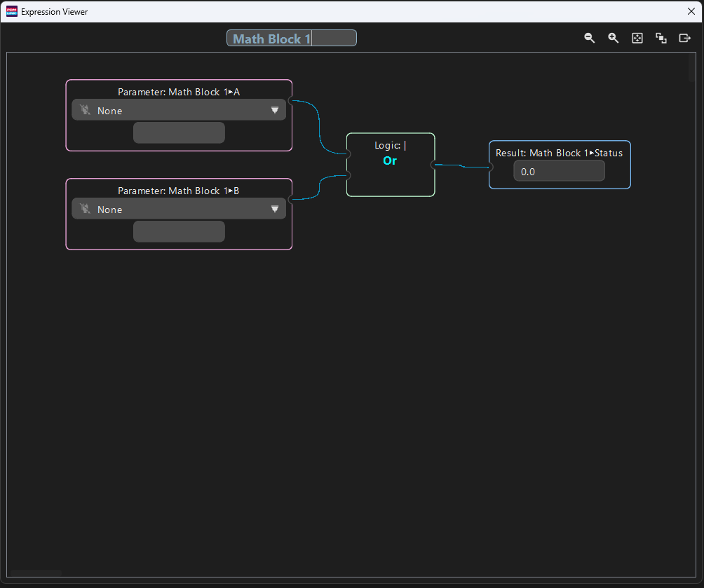Image resolution: width=704 pixels, height=588 pixels.
Task: Click the Or node output port
Action: [434, 165]
